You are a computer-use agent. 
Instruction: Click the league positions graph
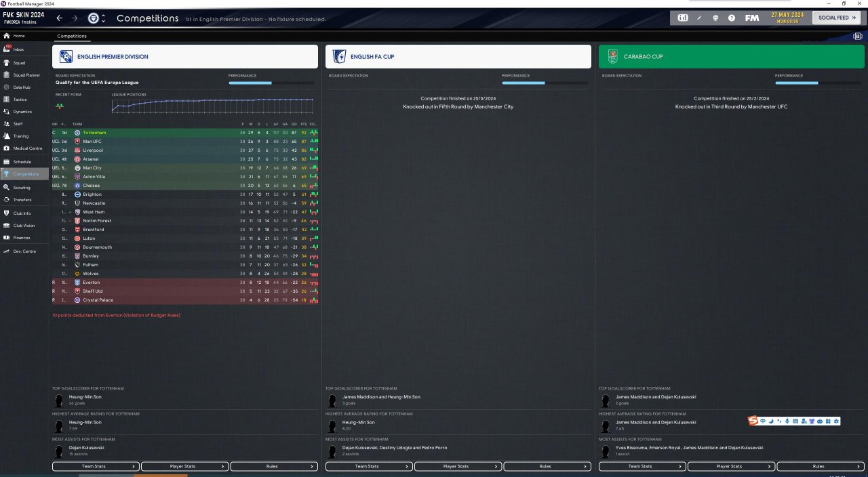pos(213,105)
